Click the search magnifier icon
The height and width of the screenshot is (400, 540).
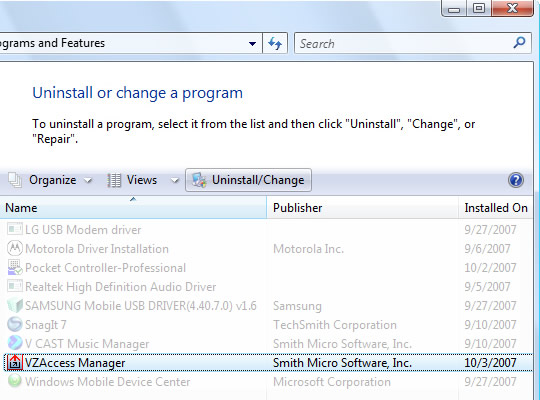(519, 43)
